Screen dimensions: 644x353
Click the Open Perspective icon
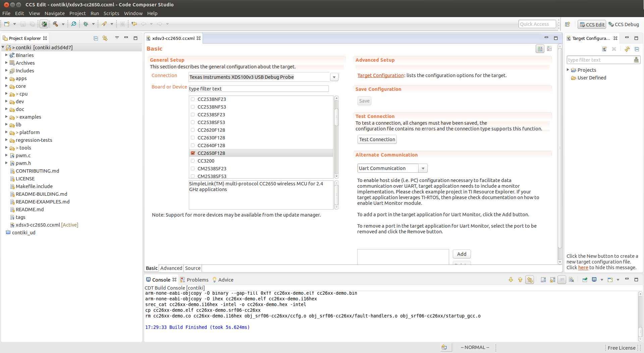click(568, 24)
